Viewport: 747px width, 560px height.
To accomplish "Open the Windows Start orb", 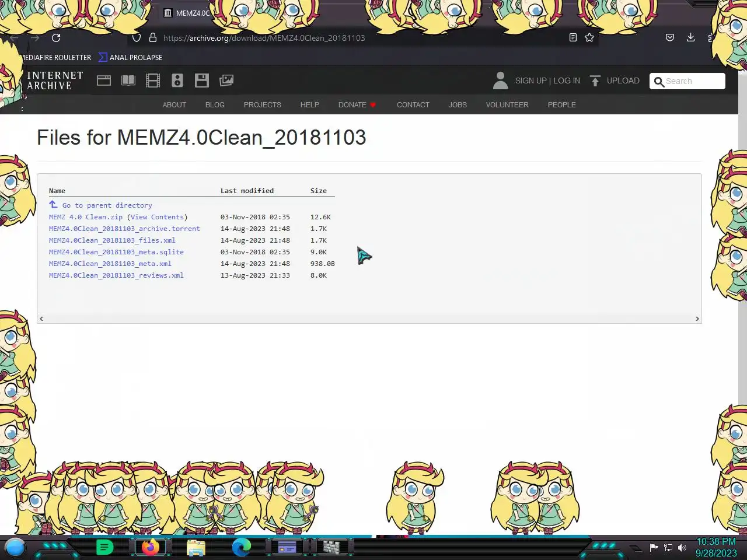I will (x=15, y=547).
